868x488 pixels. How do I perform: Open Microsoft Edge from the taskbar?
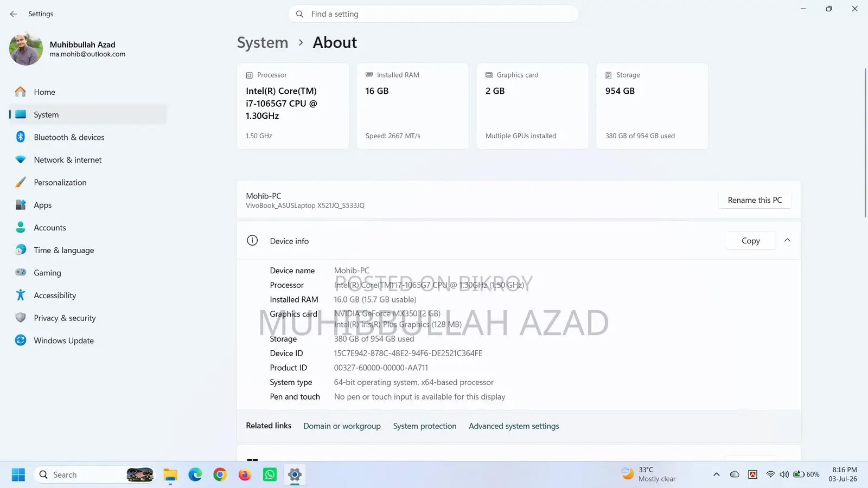pos(195,475)
